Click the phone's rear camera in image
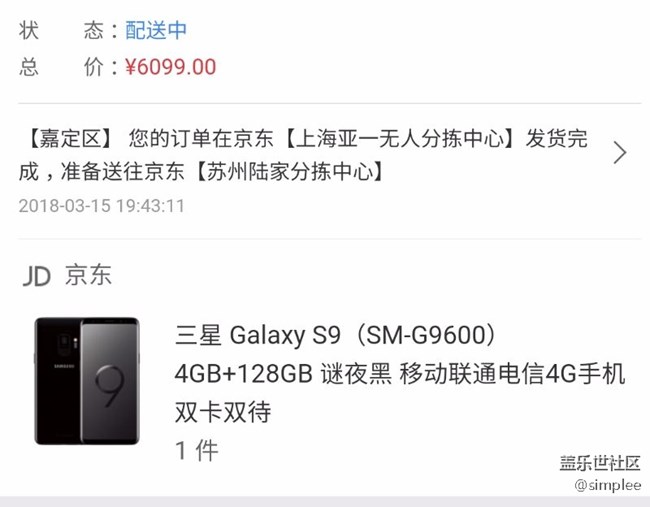This screenshot has height=507, width=650. tap(64, 342)
